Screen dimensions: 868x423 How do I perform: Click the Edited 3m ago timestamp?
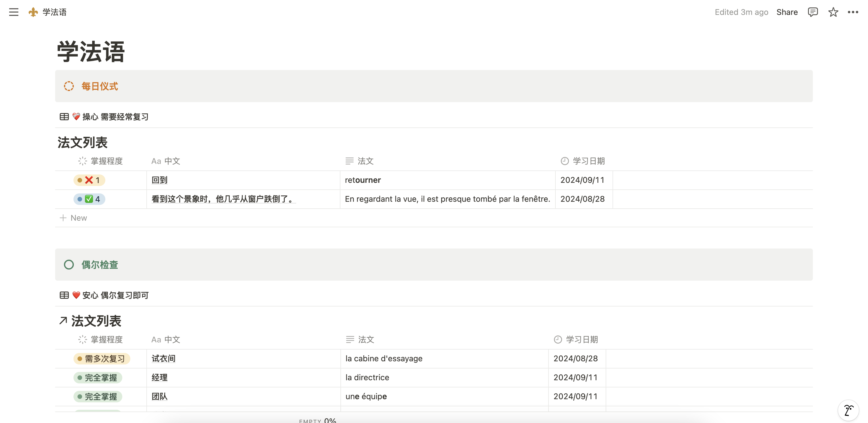pyautogui.click(x=741, y=12)
